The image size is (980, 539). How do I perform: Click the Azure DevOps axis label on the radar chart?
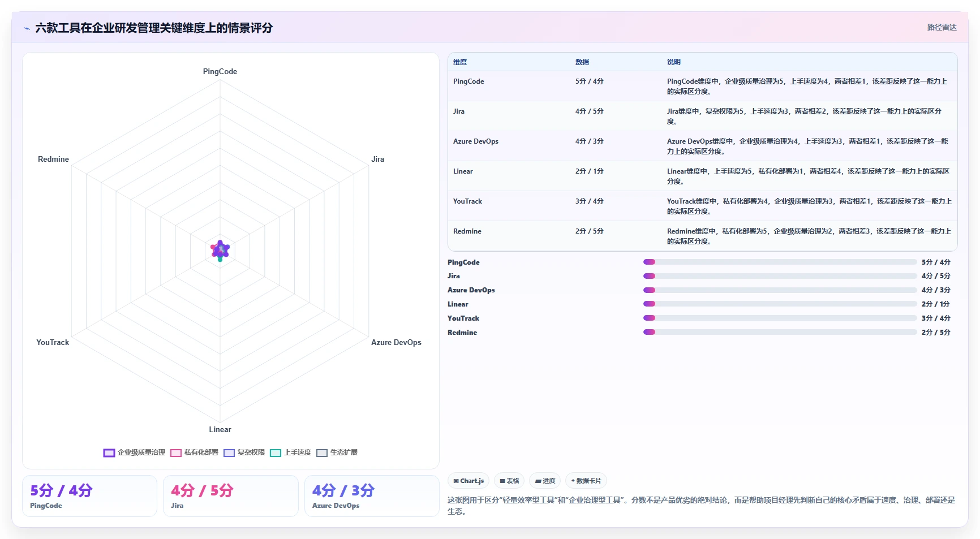tap(396, 342)
